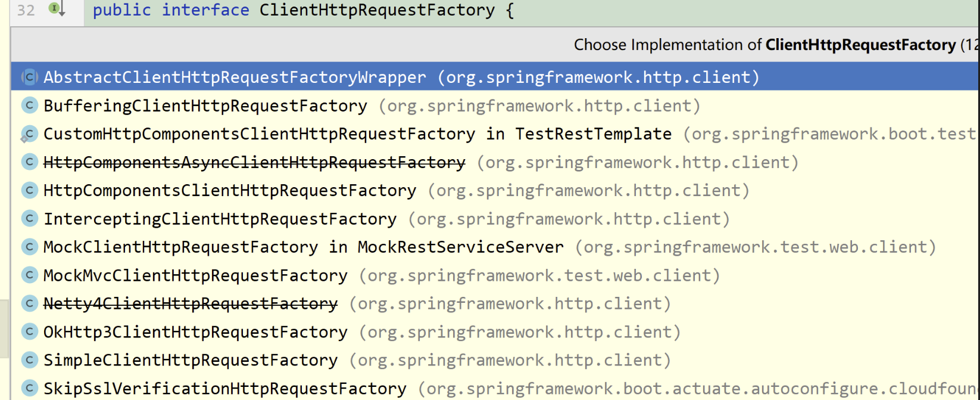Click the class icon beside AbstractClientHttpRequestFactoryWrapper

(29, 76)
